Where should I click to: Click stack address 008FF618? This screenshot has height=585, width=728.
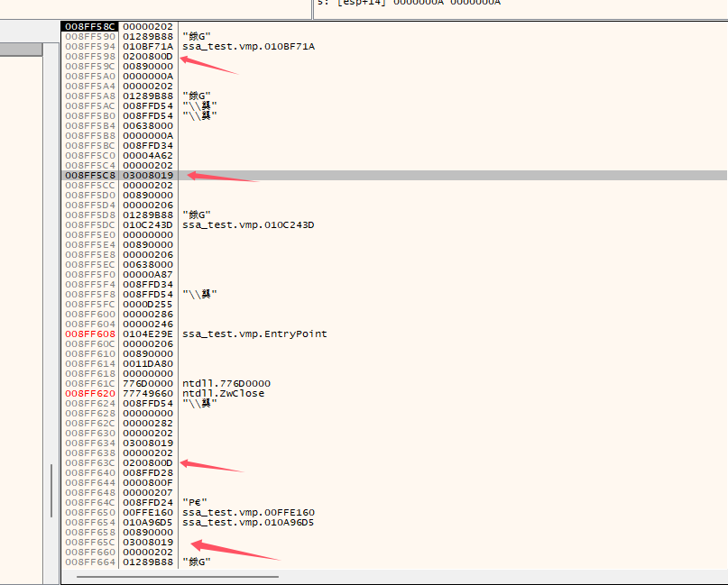pyautogui.click(x=89, y=373)
